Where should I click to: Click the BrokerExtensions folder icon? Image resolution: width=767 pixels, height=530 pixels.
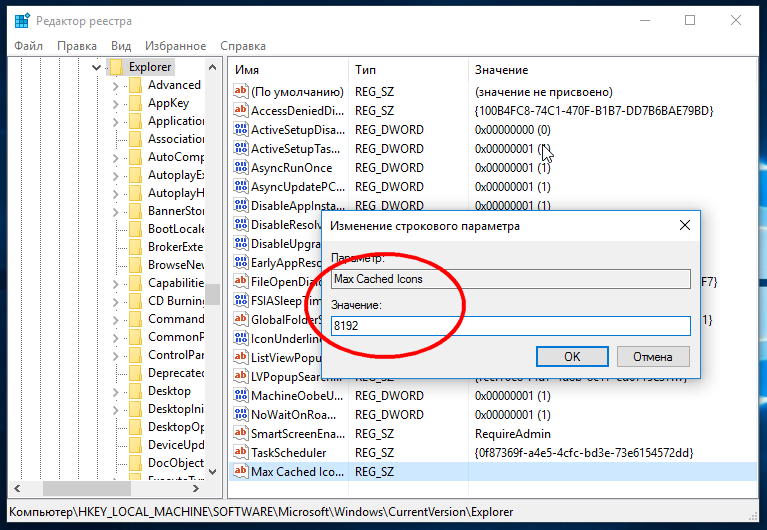(135, 248)
